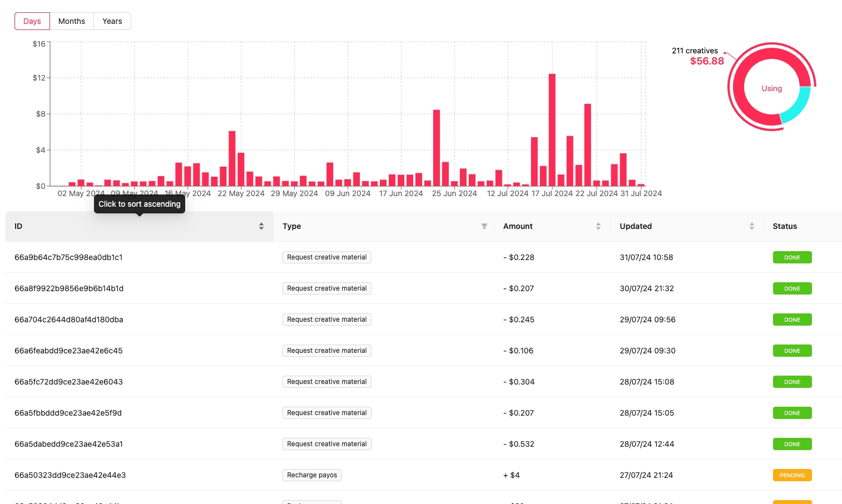Select row with amount - $0.532
The height and width of the screenshot is (504, 842).
pos(521,444)
